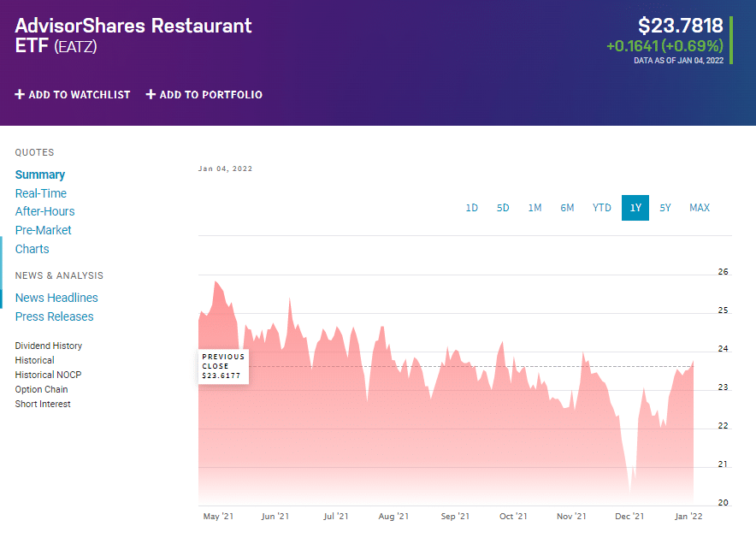Viewport: 756px width, 544px height.
Task: Click the Oct '21 x-axis label
Action: (513, 516)
